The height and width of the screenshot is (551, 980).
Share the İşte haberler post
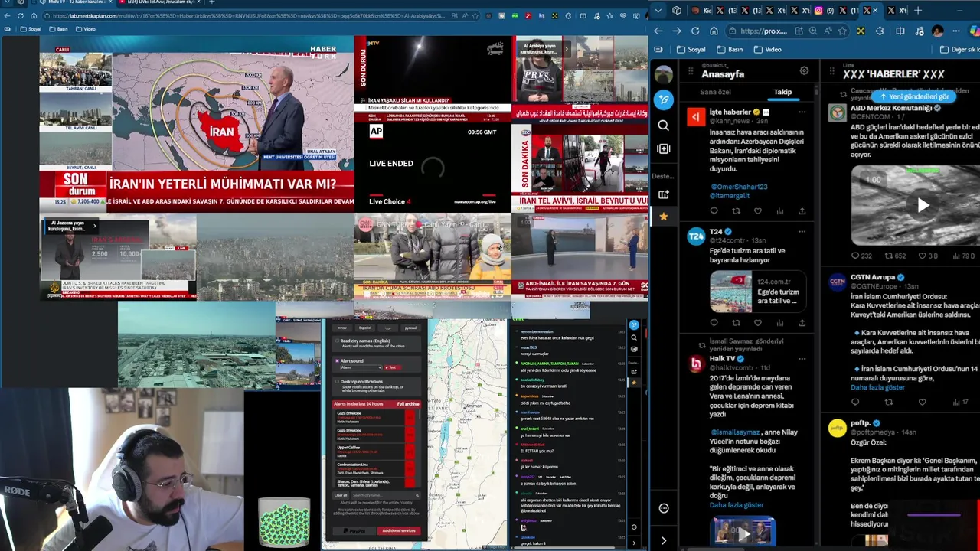tap(802, 211)
